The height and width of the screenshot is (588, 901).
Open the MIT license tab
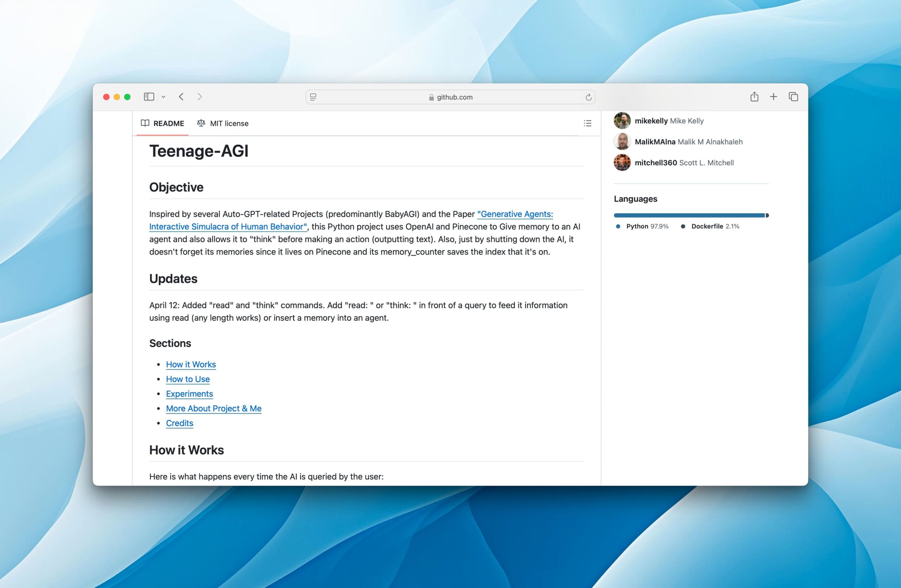(229, 123)
